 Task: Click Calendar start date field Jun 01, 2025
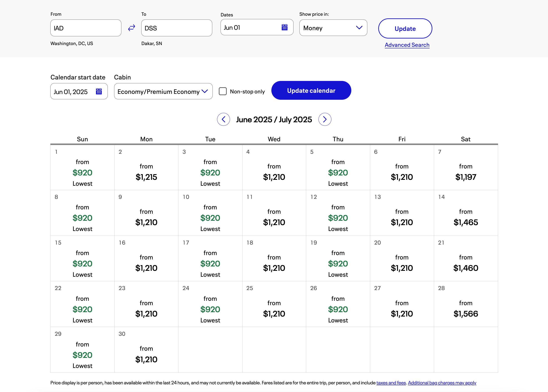(79, 91)
